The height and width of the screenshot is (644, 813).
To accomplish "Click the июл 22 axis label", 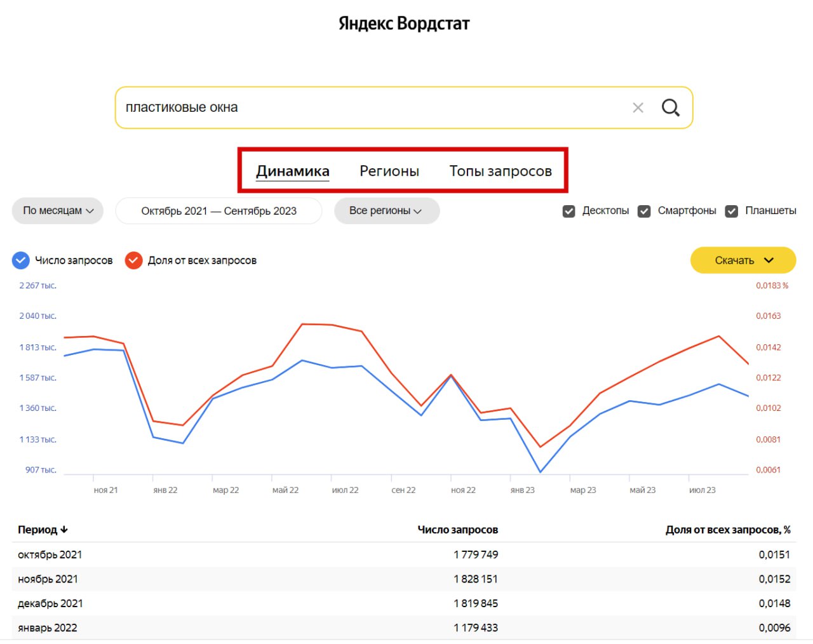I will pyautogui.click(x=345, y=490).
